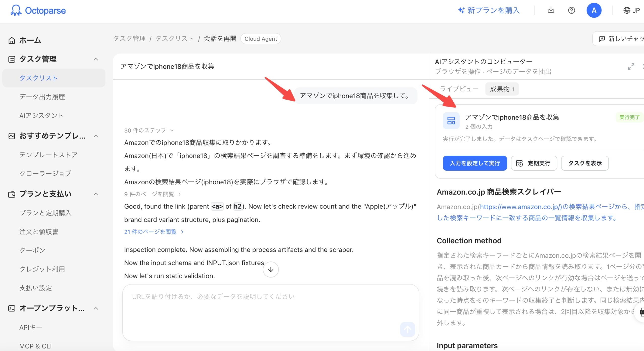Open the help question mark icon
Screen dimensions: 644x351
point(572,10)
